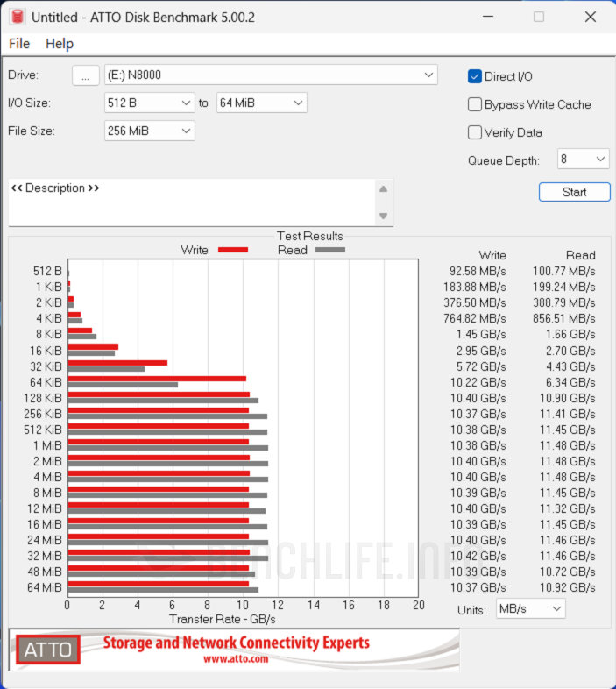Click the 11.32 GB/s read value

pyautogui.click(x=567, y=508)
